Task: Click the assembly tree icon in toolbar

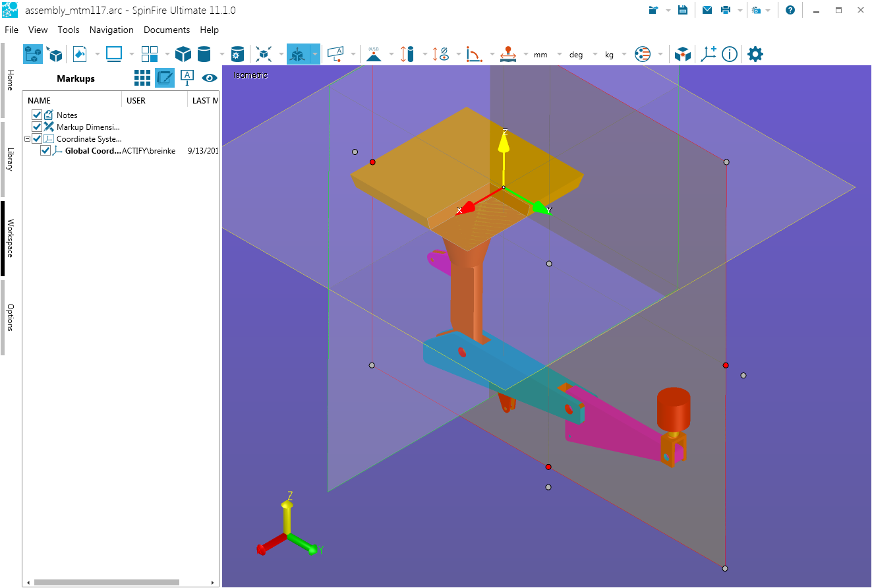Action: click(x=32, y=54)
